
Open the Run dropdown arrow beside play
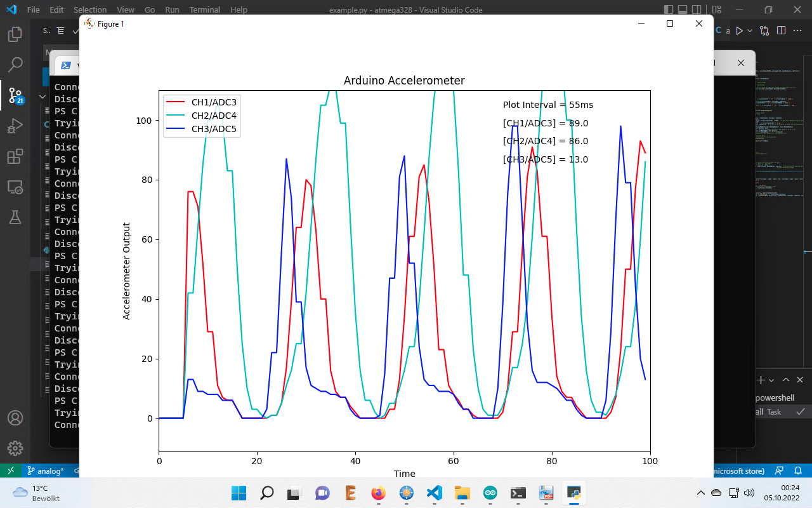[x=750, y=30]
